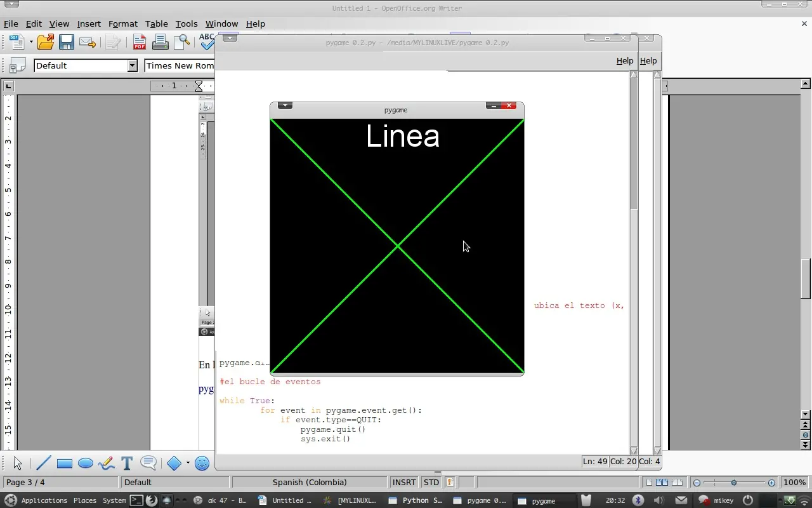Select the Line drawing tool
This screenshot has height=508, width=812.
click(x=43, y=463)
